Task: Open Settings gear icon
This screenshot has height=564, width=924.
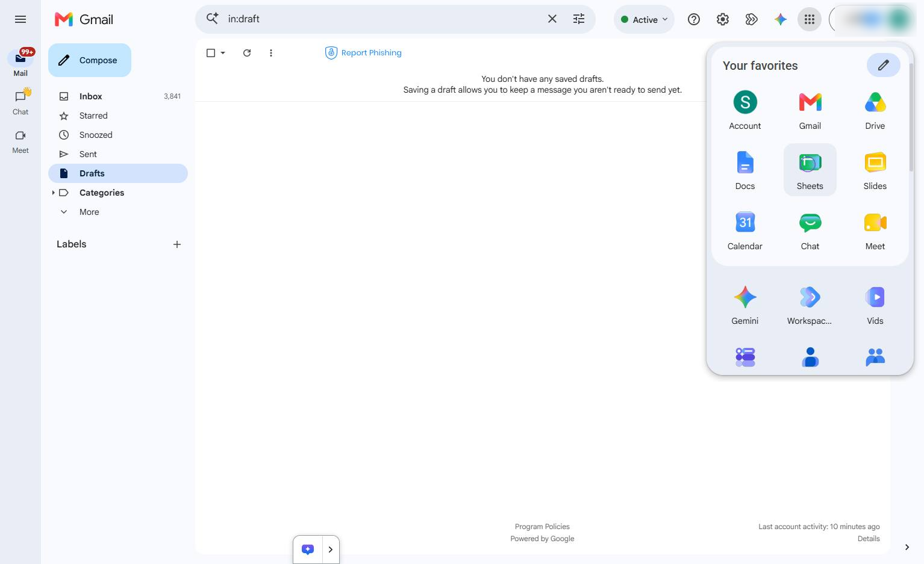Action: tap(723, 19)
